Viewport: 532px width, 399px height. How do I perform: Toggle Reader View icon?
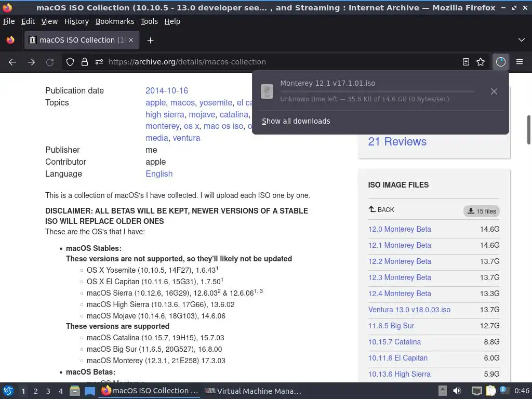coord(466,62)
